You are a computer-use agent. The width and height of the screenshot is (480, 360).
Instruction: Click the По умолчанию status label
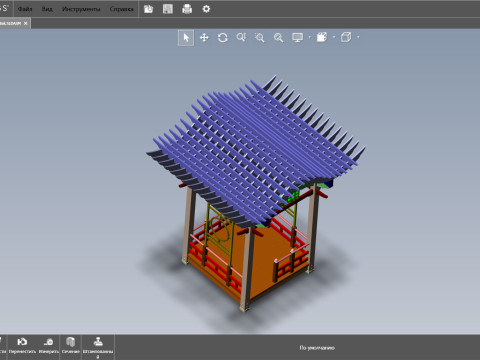(317, 348)
